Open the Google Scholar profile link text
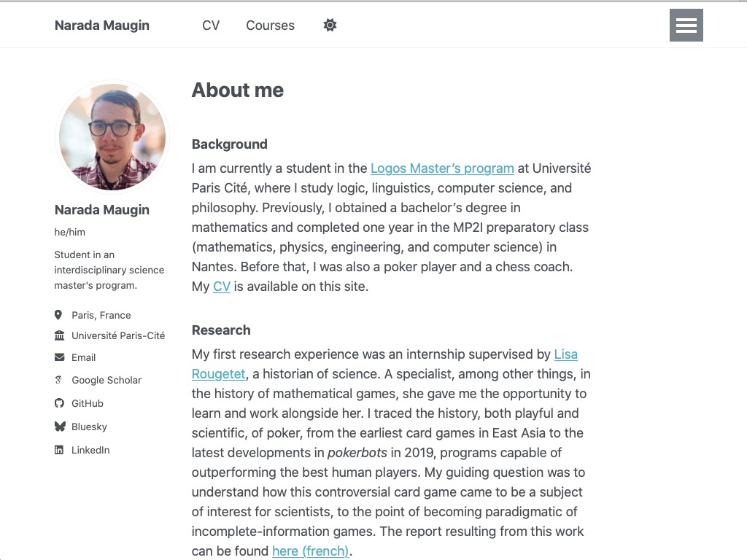Image resolution: width=747 pixels, height=560 pixels. (107, 380)
